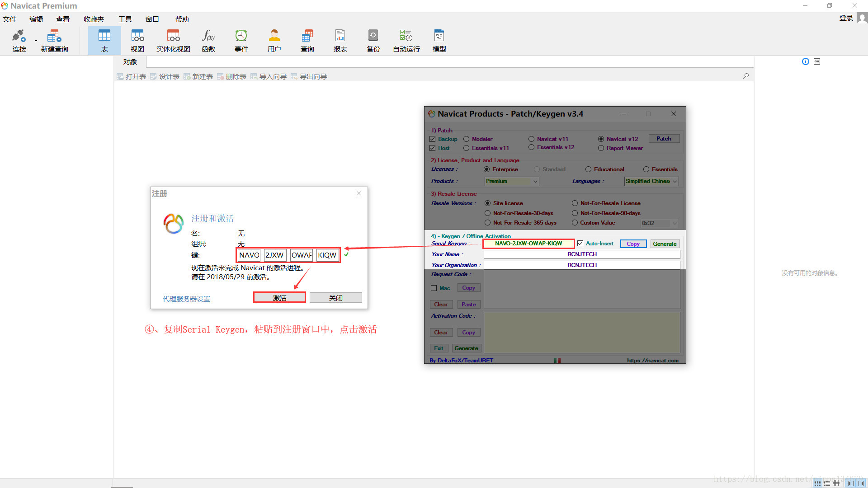Open 窗口 (Window) menu in Navicat
The height and width of the screenshot is (488, 868).
pyautogui.click(x=151, y=19)
